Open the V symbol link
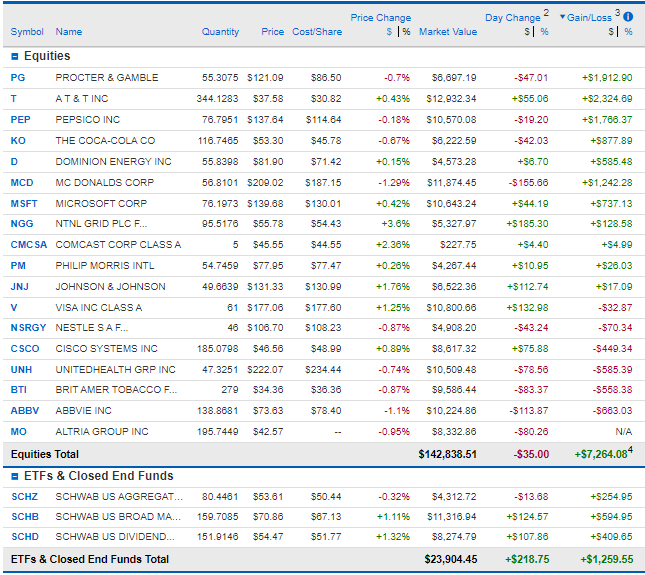 click(14, 308)
